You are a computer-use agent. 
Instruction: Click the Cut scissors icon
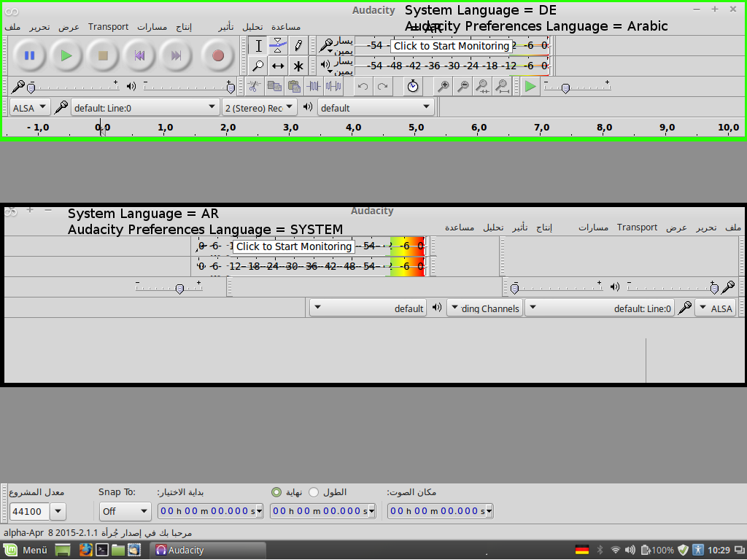253,87
